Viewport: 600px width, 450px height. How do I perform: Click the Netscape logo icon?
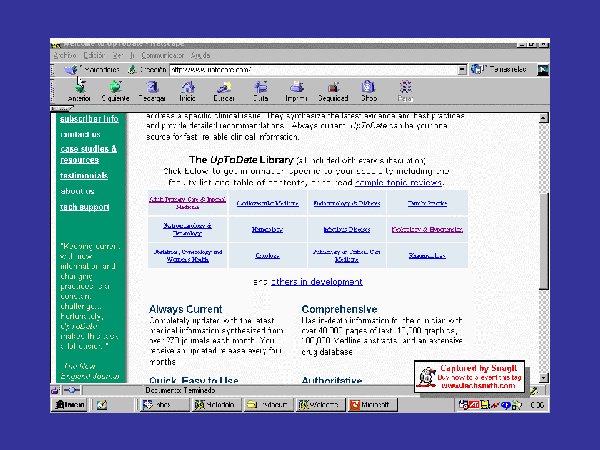543,70
